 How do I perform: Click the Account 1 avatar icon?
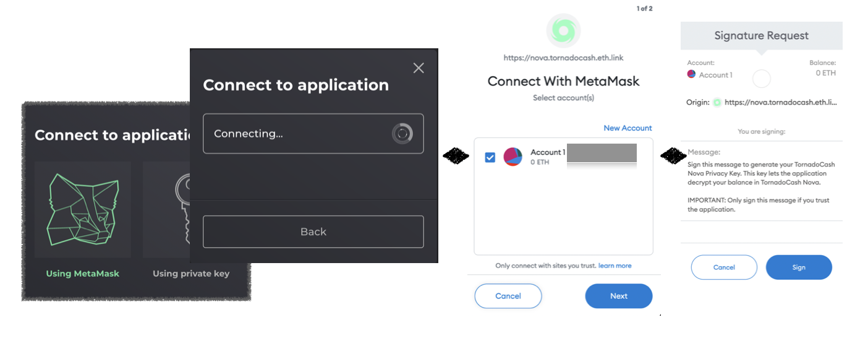pos(513,157)
